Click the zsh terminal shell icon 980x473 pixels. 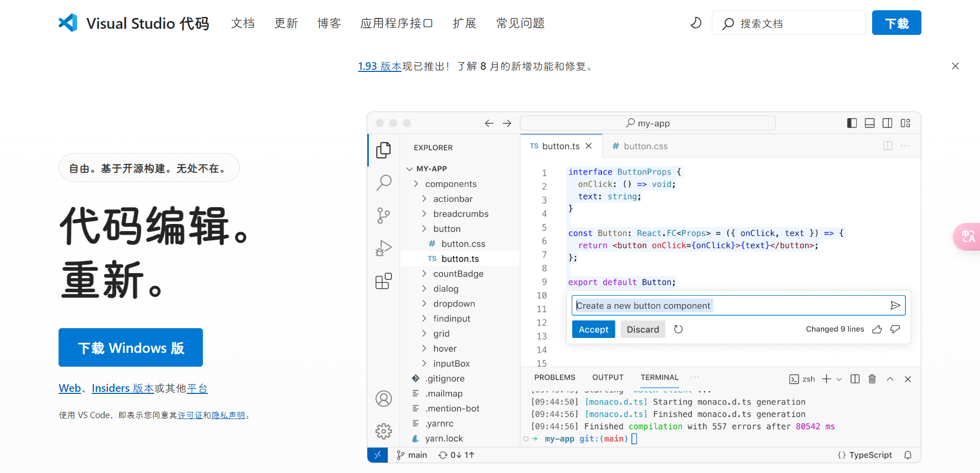coord(794,380)
